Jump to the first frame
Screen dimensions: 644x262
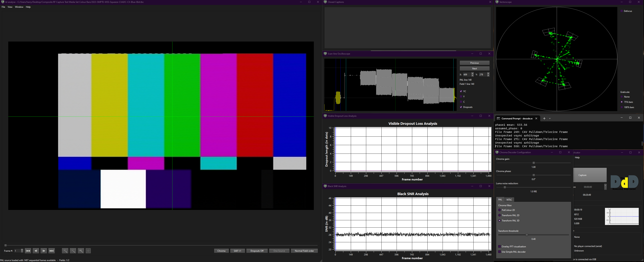pyautogui.click(x=28, y=251)
